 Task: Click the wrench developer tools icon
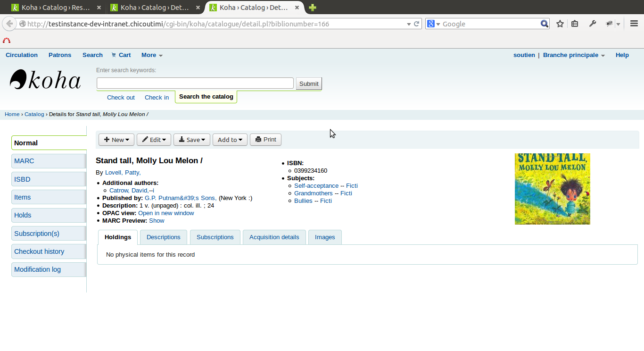[593, 24]
